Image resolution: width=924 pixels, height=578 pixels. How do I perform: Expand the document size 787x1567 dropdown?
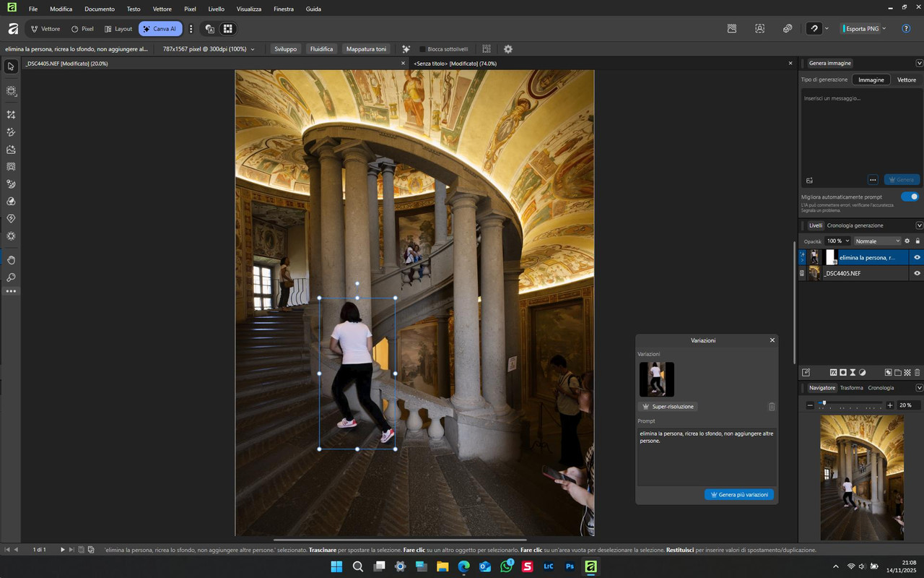[x=252, y=49]
